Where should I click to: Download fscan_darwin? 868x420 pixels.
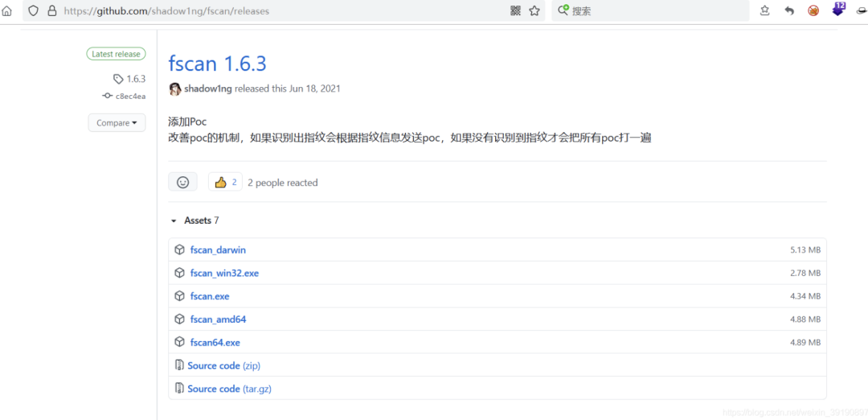[x=218, y=250]
